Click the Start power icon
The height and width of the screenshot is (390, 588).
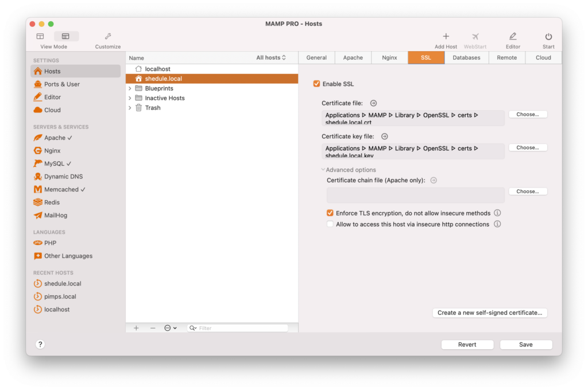pos(548,36)
